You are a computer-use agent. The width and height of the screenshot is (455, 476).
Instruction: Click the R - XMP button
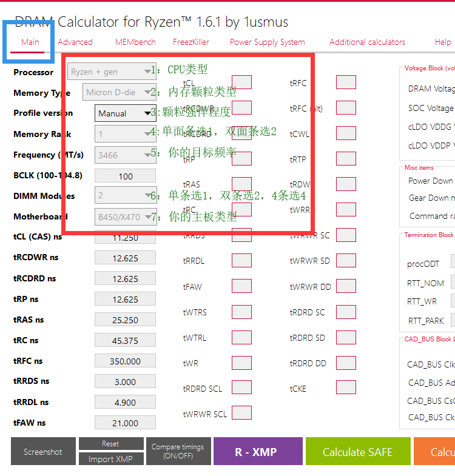258,451
